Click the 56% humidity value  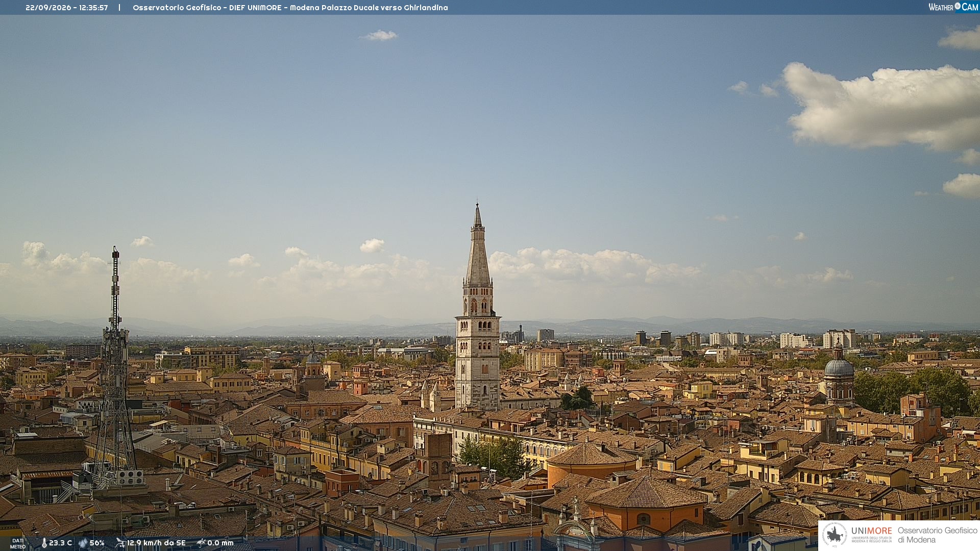pyautogui.click(x=97, y=543)
